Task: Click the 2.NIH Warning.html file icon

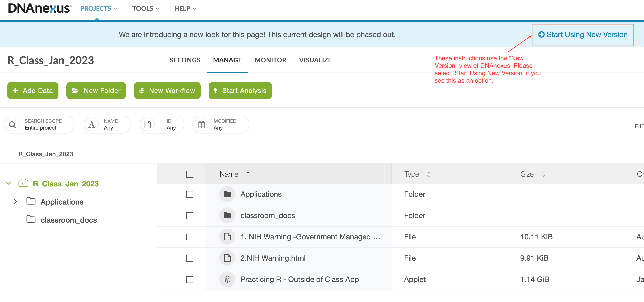Action: [227, 258]
